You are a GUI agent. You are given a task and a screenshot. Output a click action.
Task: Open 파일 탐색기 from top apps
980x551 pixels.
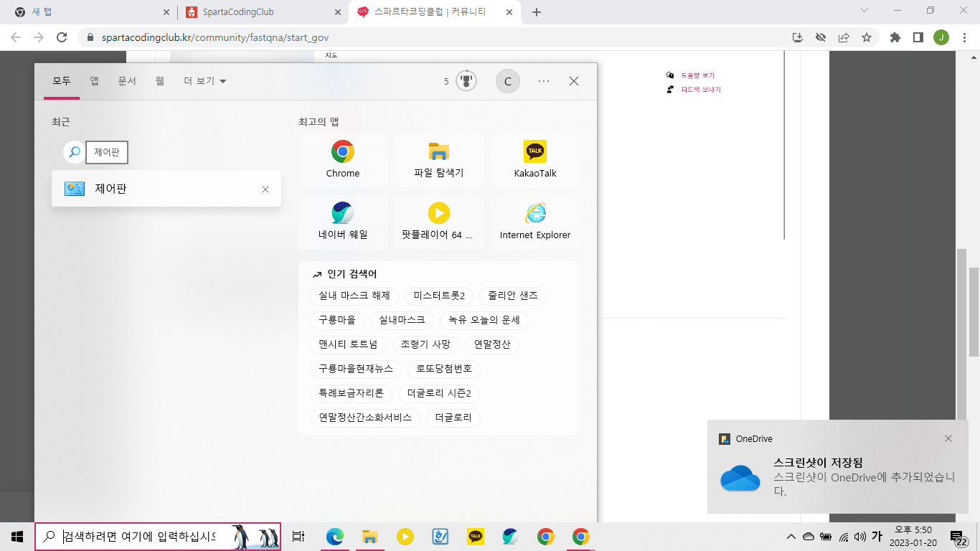(439, 160)
